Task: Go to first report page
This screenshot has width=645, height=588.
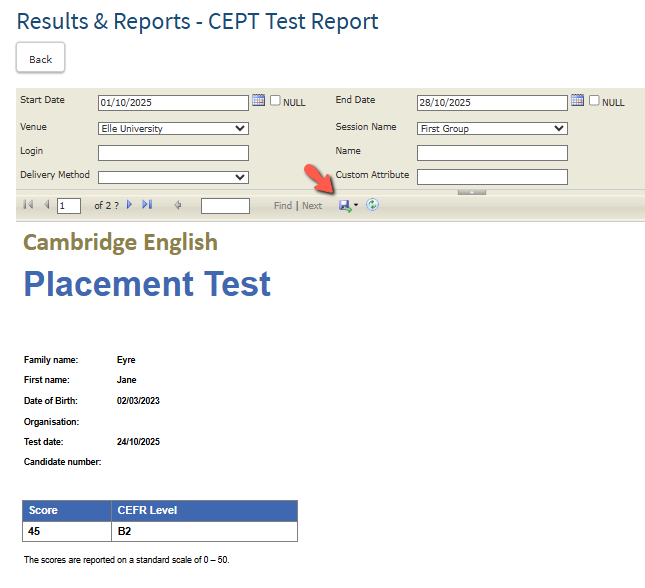Action: click(x=28, y=205)
